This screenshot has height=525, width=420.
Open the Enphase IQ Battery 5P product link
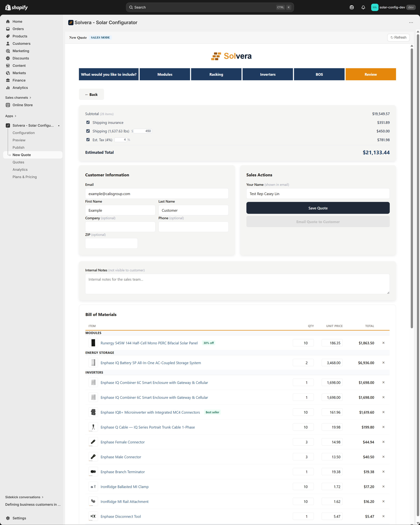pos(151,363)
